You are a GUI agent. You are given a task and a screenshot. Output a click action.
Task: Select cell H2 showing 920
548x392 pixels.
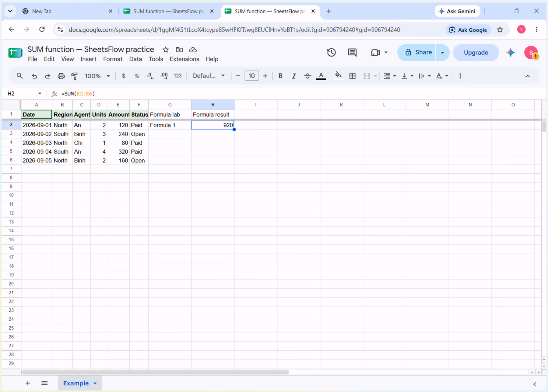click(213, 125)
